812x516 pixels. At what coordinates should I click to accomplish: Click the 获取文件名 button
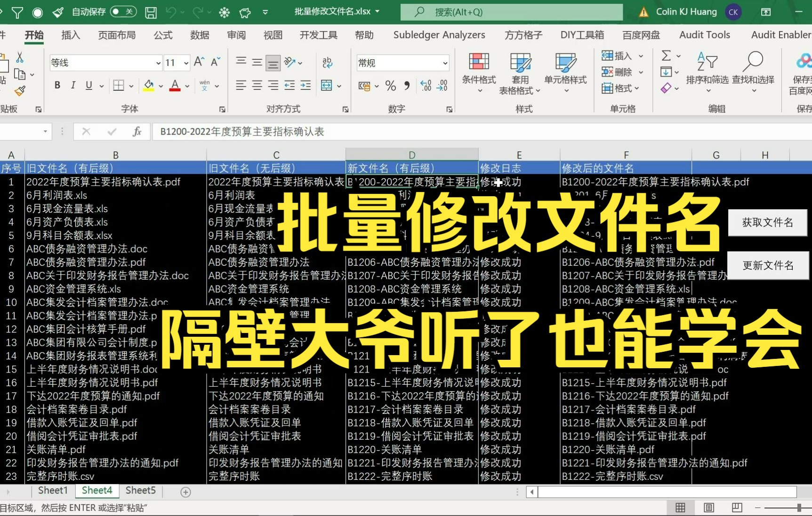(768, 222)
